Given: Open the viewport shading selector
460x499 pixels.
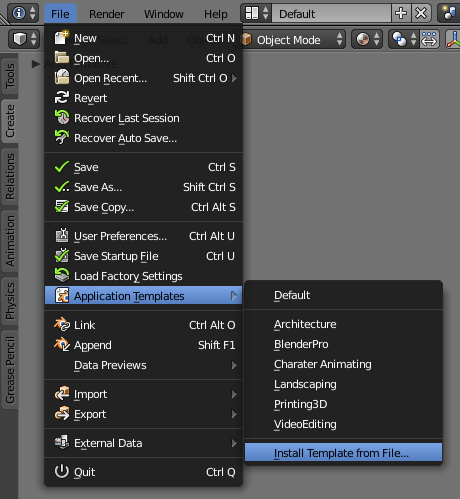Looking at the screenshot, I should pyautogui.click(x=367, y=39).
